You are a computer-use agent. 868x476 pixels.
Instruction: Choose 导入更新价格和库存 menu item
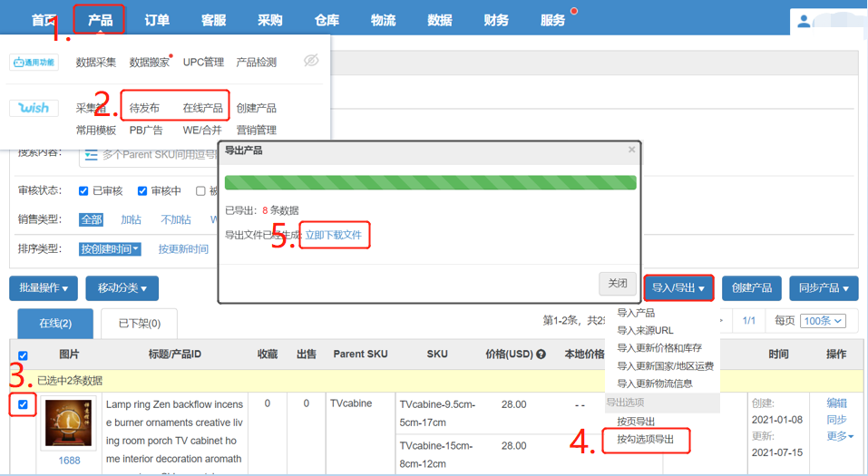pyautogui.click(x=660, y=348)
